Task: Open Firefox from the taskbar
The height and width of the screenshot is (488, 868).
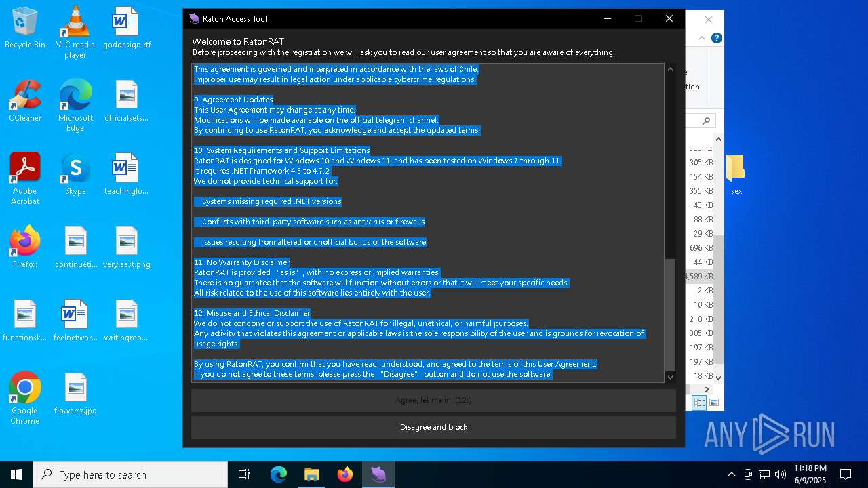Action: coord(344,474)
